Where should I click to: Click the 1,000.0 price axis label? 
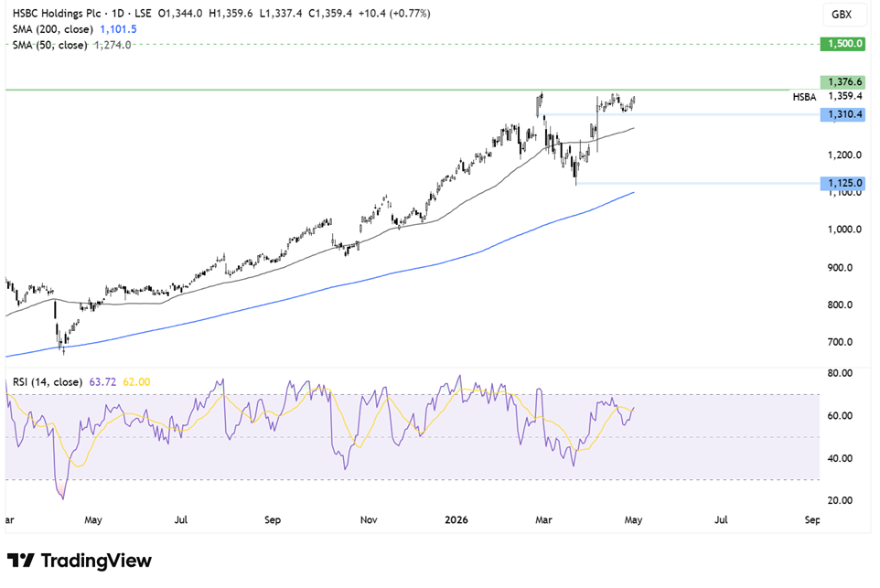844,230
